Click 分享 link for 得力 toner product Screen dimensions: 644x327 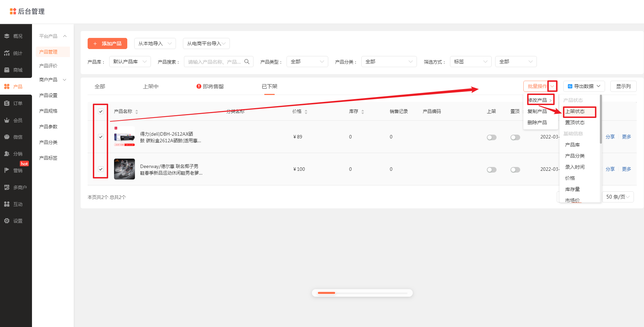click(610, 137)
